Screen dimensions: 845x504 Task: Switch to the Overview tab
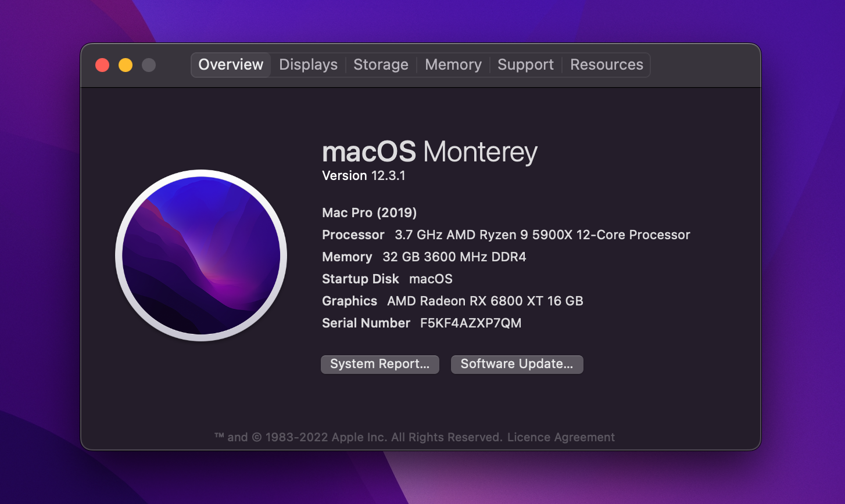pyautogui.click(x=231, y=64)
